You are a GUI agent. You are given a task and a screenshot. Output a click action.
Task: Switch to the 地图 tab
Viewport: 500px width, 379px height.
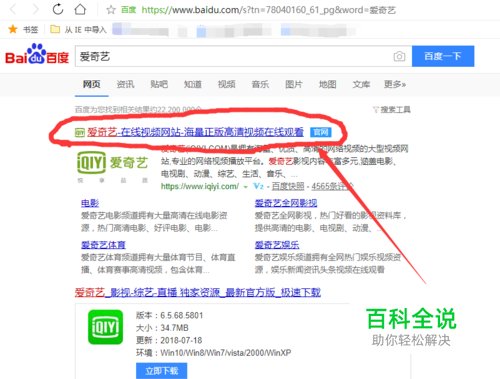click(x=327, y=84)
